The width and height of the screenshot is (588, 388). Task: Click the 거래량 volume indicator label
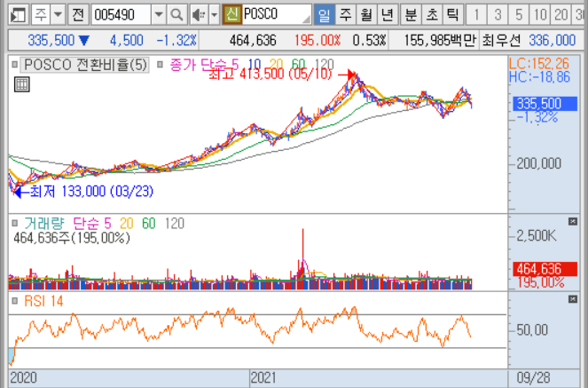44,223
